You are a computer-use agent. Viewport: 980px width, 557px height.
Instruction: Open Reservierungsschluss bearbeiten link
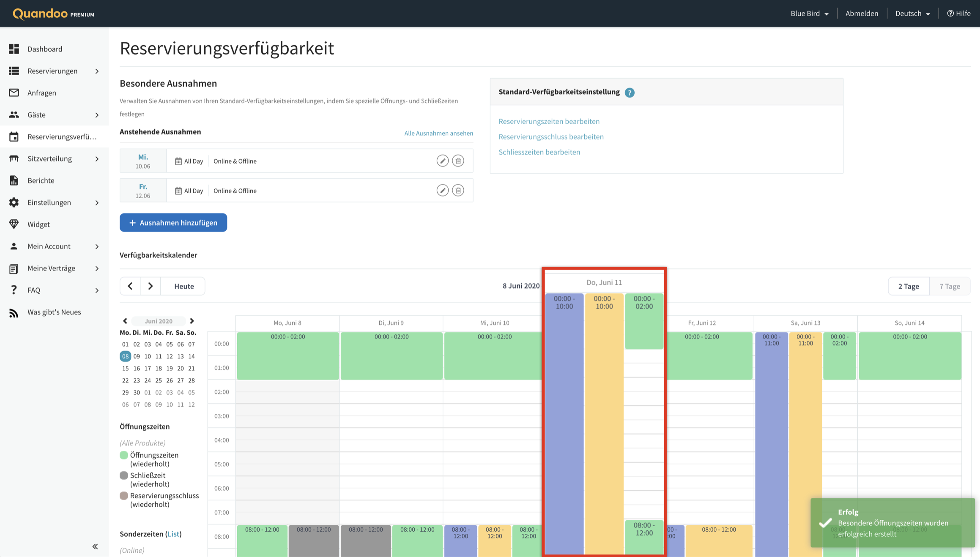(551, 137)
